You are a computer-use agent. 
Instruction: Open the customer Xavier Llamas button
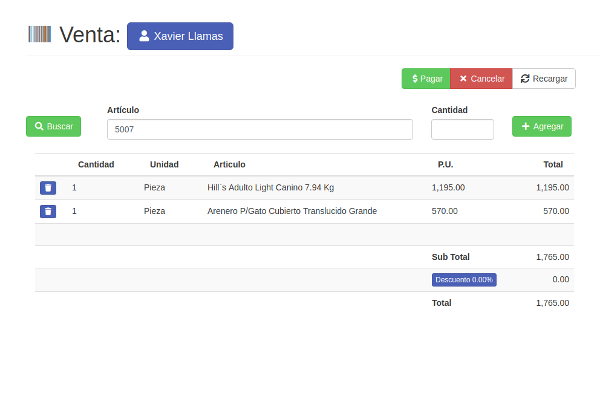[x=180, y=36]
